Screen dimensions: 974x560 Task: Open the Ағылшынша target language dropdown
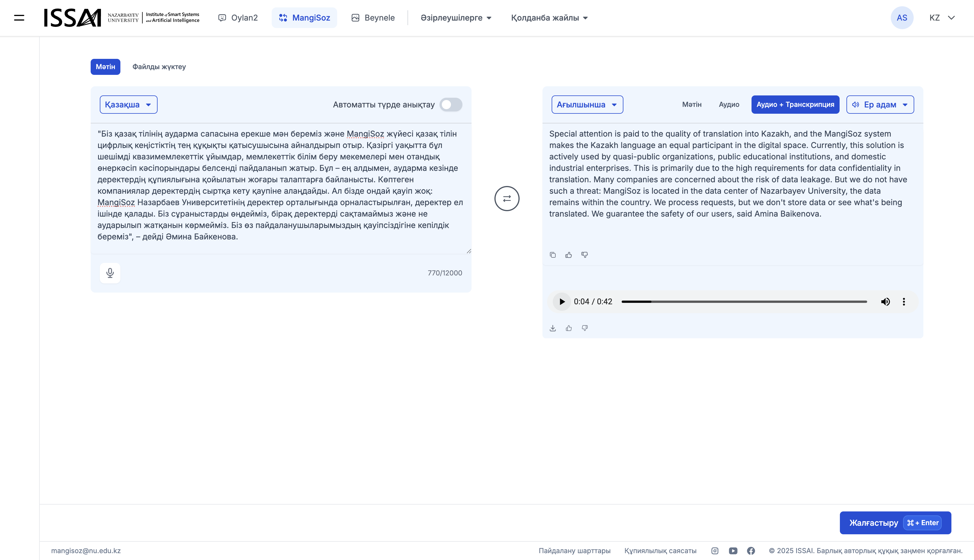point(587,105)
